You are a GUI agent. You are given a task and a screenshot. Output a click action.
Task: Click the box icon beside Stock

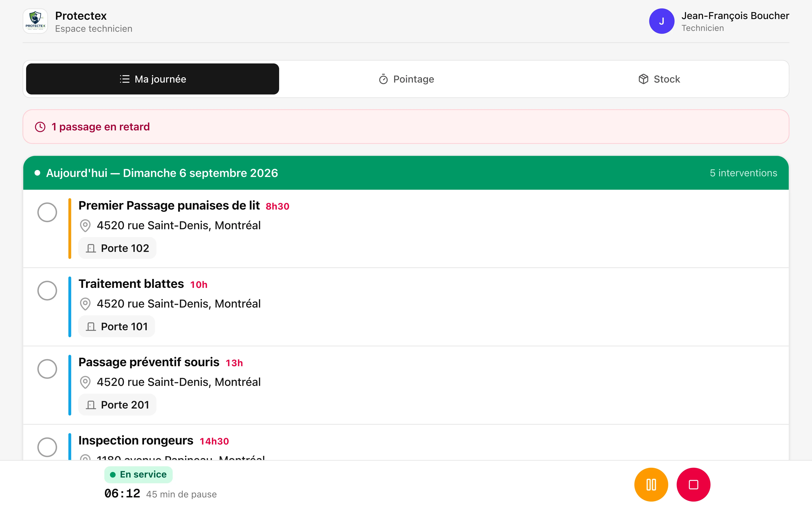[643, 79]
